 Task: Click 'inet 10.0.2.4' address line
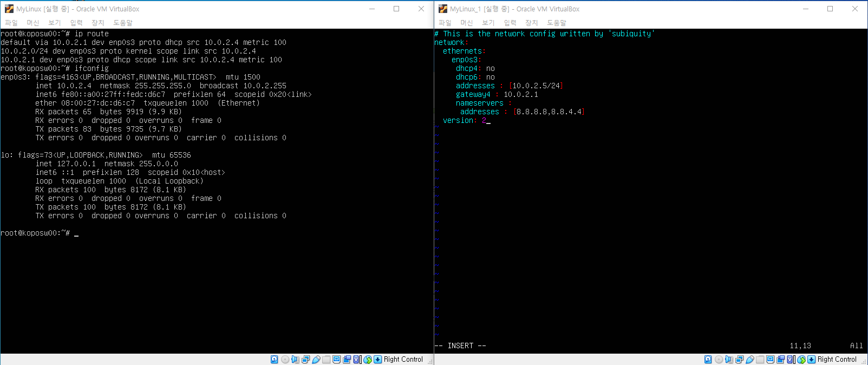pos(161,86)
